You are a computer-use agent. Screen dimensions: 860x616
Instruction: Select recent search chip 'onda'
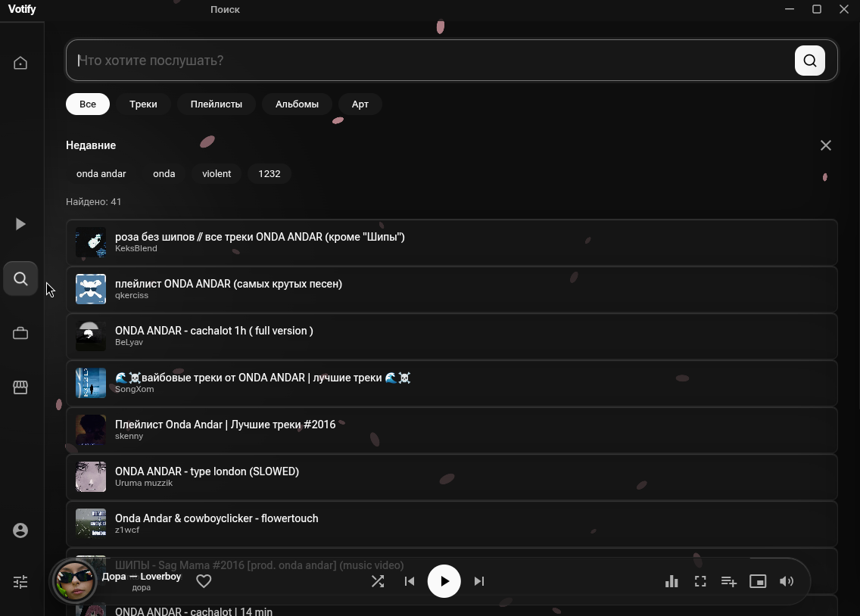(x=164, y=174)
